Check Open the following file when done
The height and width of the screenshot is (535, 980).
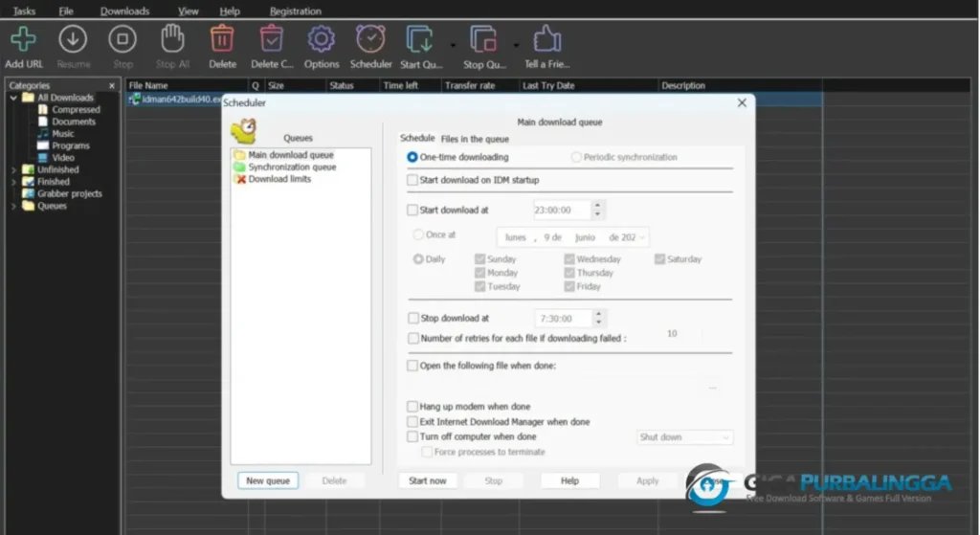[412, 366]
